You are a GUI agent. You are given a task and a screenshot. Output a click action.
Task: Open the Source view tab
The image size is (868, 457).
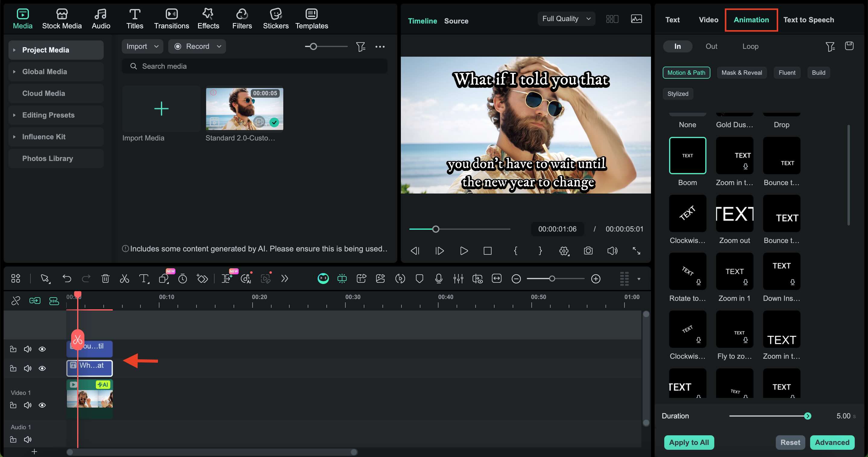[x=456, y=20]
